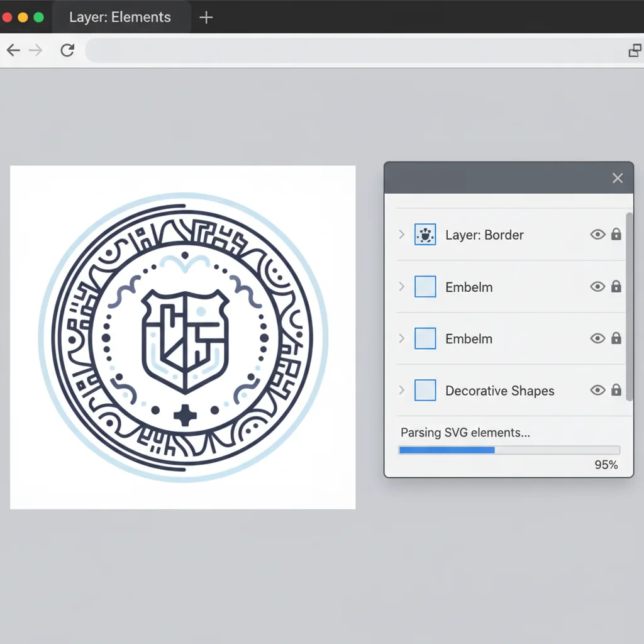This screenshot has height=644, width=644.
Task: Click the Parsing SVG elements progress bar
Action: 509,450
